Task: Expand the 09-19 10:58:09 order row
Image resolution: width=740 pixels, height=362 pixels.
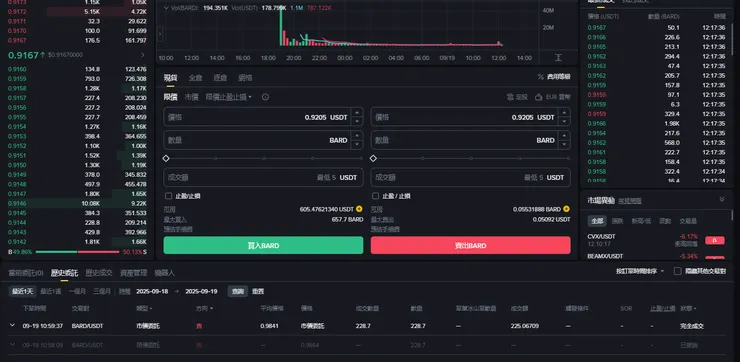Action: tap(12, 345)
